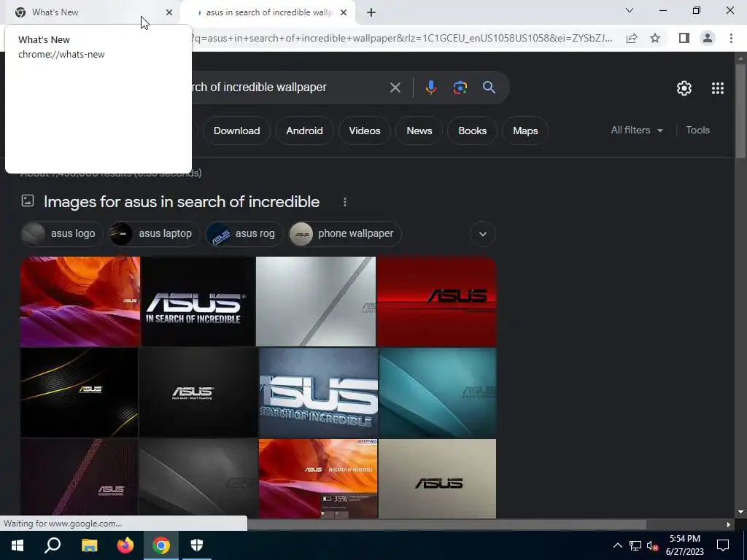
Task: Open tab search chevron in title bar
Action: point(630,10)
